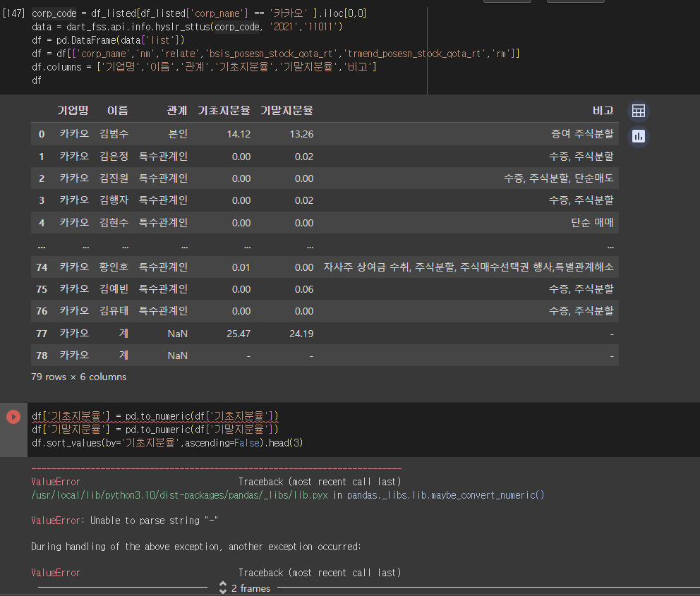Select name cell 김진원
The image size is (700, 596).
114,178
